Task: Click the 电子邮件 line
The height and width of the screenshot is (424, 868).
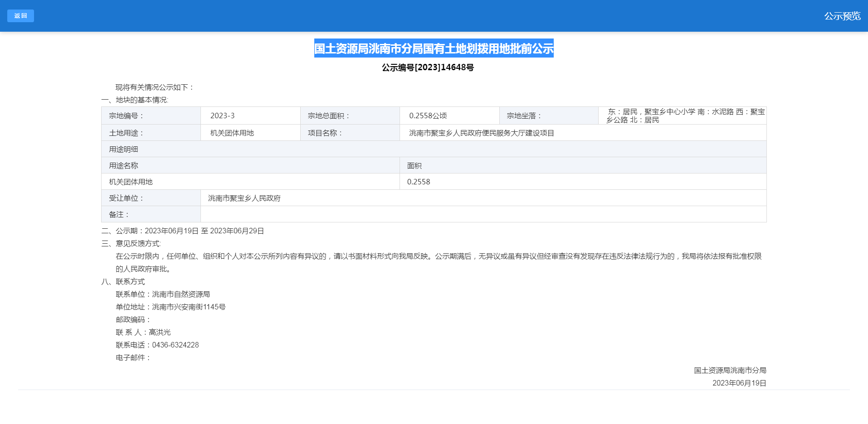Action: [x=133, y=358]
